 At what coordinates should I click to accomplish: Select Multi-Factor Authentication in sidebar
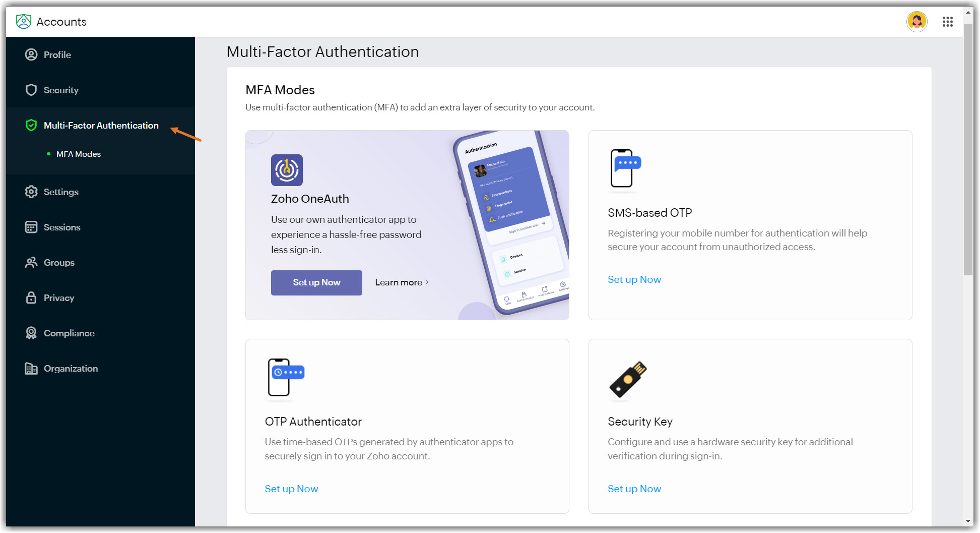point(100,125)
